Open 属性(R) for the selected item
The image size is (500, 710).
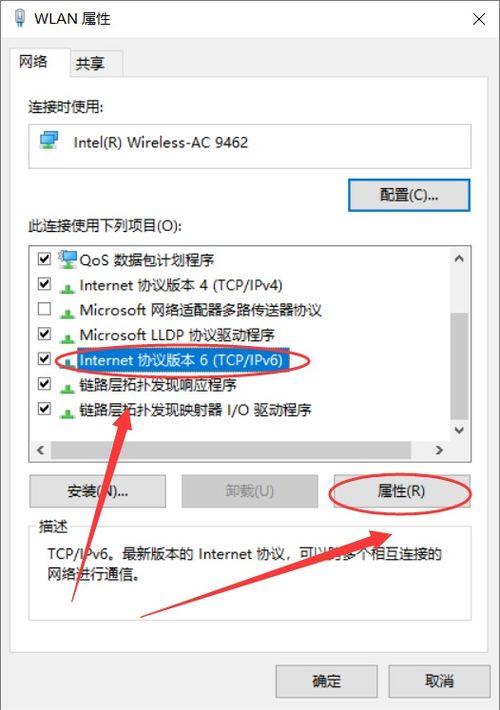click(401, 491)
